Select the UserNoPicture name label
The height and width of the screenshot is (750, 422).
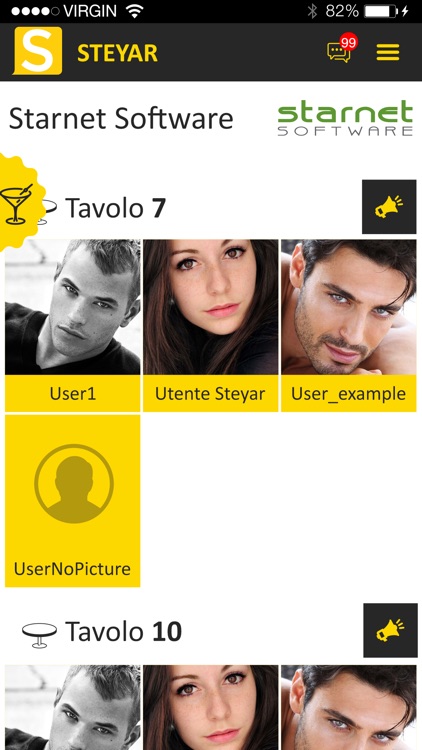pyautogui.click(x=72, y=569)
